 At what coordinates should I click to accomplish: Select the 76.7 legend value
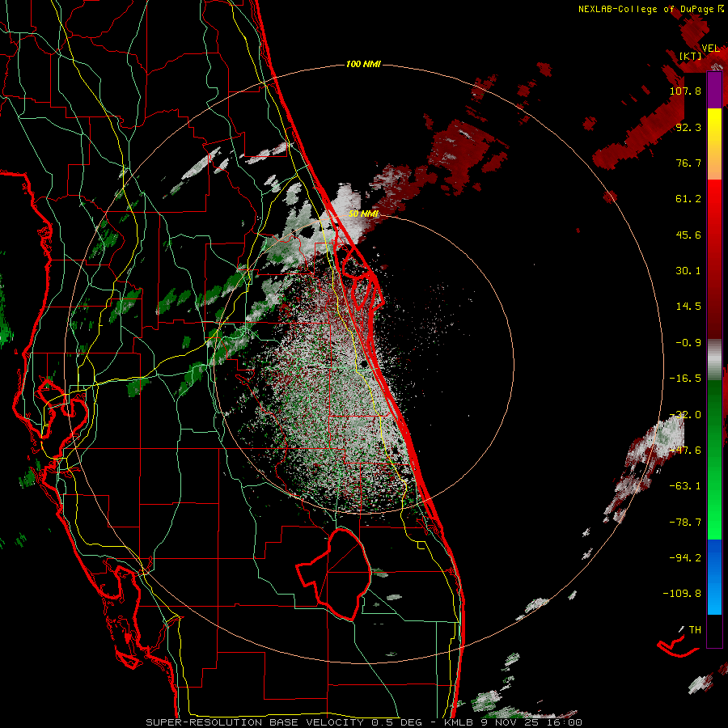pos(688,163)
